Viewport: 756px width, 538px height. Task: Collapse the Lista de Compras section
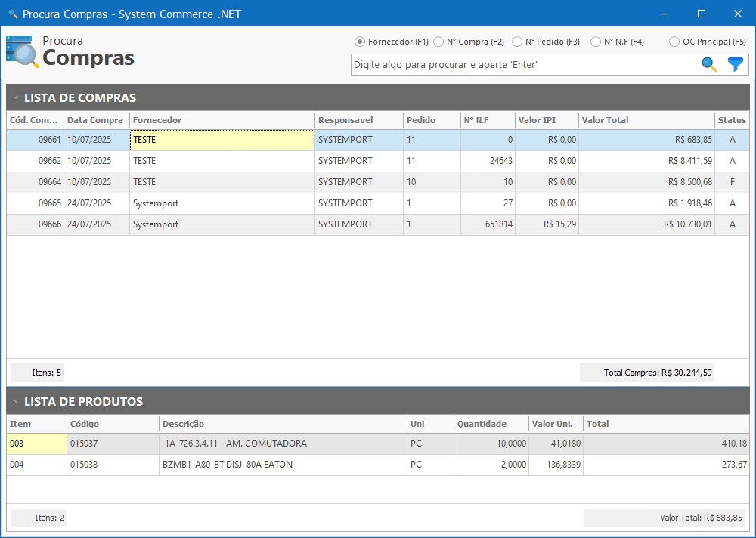pyautogui.click(x=15, y=98)
